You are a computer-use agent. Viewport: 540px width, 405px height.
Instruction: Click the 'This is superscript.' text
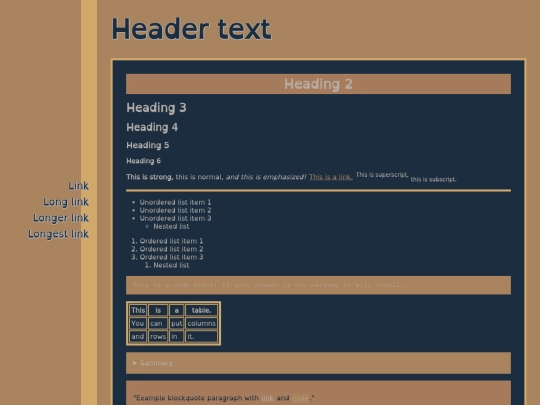[382, 175]
